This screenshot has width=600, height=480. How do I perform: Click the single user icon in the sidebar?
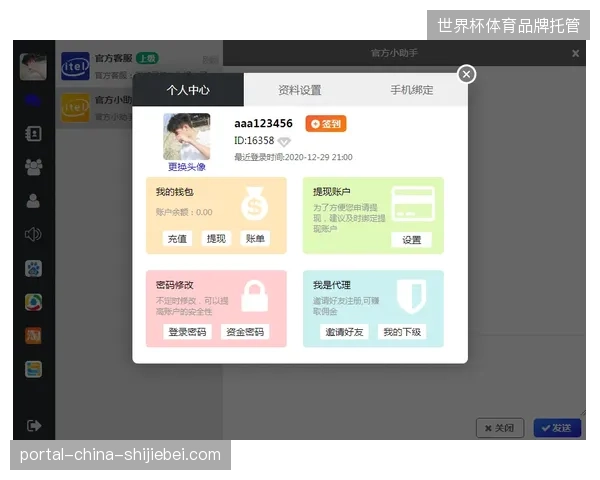pos(33,200)
